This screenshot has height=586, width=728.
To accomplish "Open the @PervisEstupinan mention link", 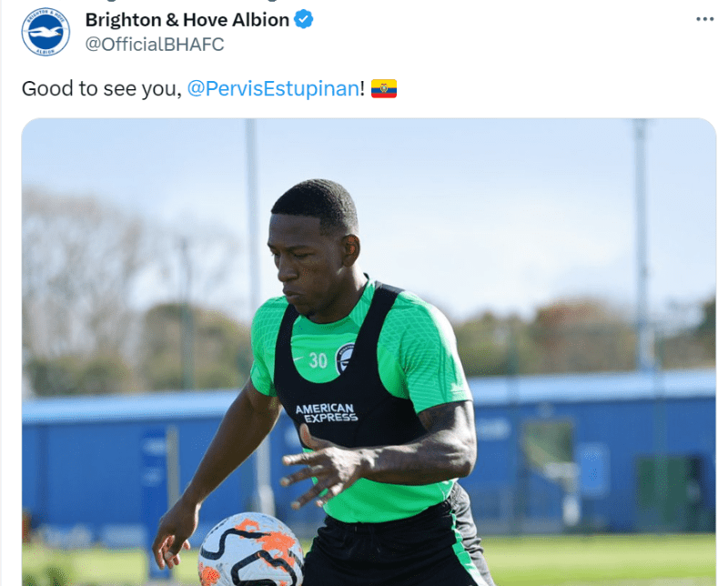I will click(273, 88).
